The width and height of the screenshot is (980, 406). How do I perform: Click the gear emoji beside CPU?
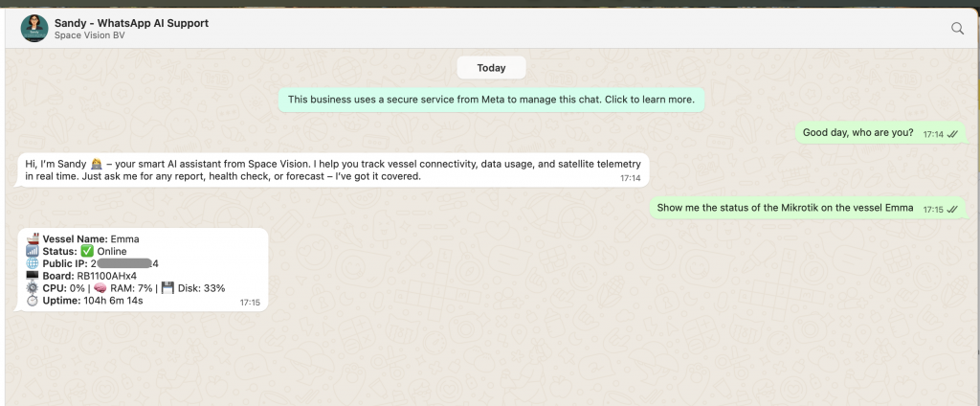coord(33,288)
